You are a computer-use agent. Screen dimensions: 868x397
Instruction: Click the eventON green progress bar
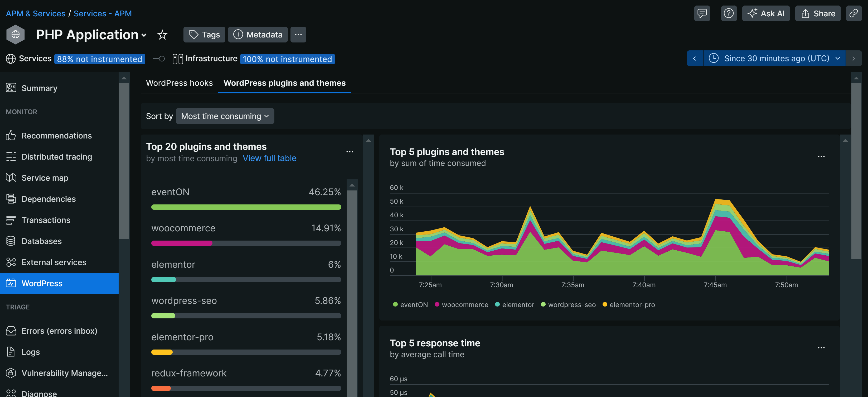coord(246,207)
